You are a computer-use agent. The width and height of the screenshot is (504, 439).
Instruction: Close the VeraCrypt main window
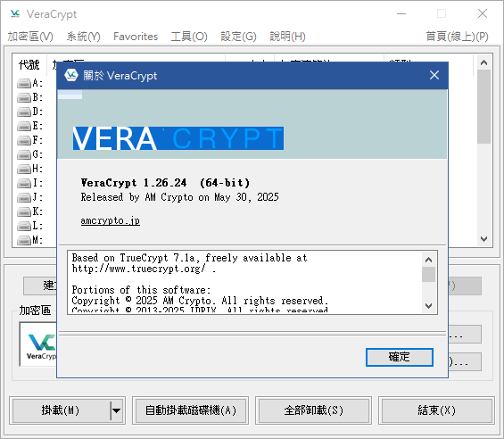tap(483, 13)
